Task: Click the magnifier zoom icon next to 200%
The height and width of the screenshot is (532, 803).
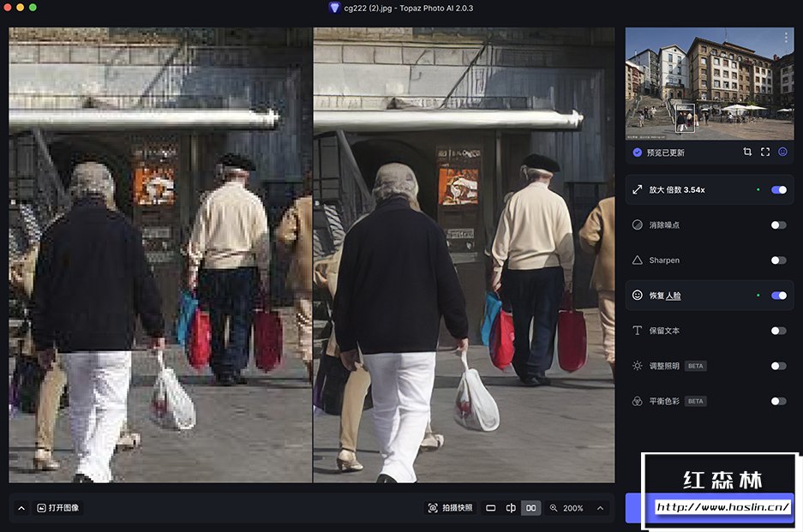Action: tap(554, 508)
